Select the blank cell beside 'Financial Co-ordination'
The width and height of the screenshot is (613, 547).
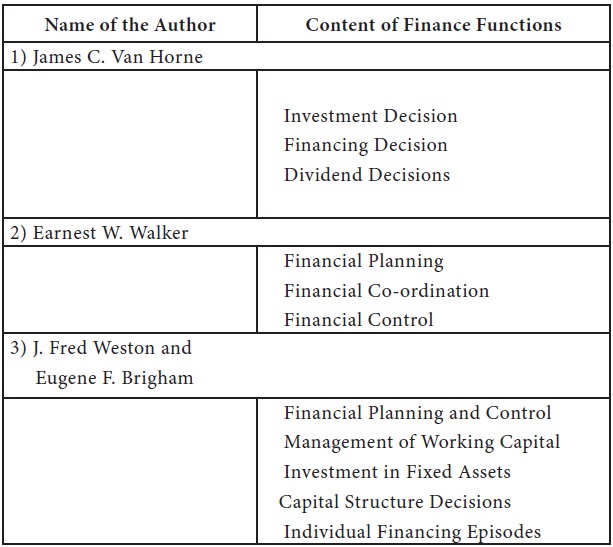pyautogui.click(x=131, y=291)
